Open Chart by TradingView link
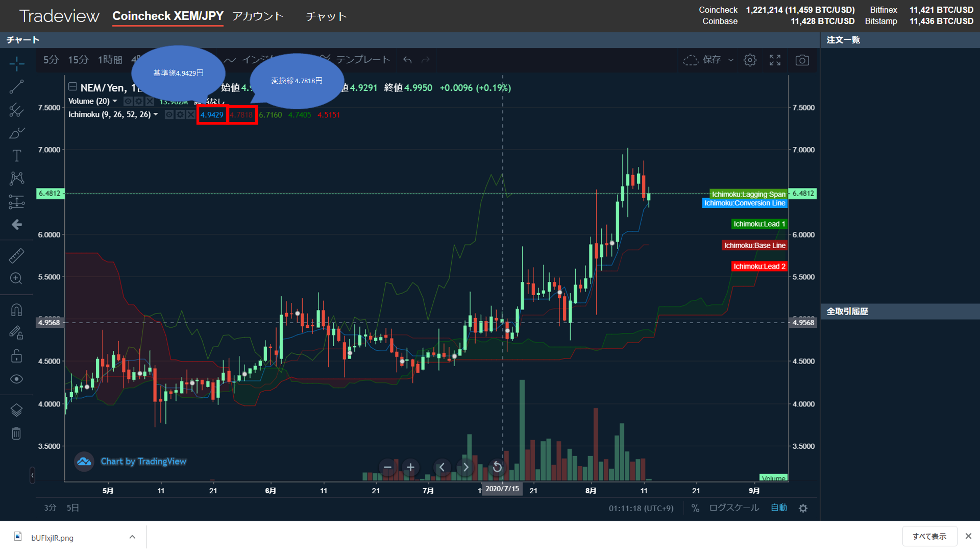The width and height of the screenshot is (980, 552). (143, 462)
